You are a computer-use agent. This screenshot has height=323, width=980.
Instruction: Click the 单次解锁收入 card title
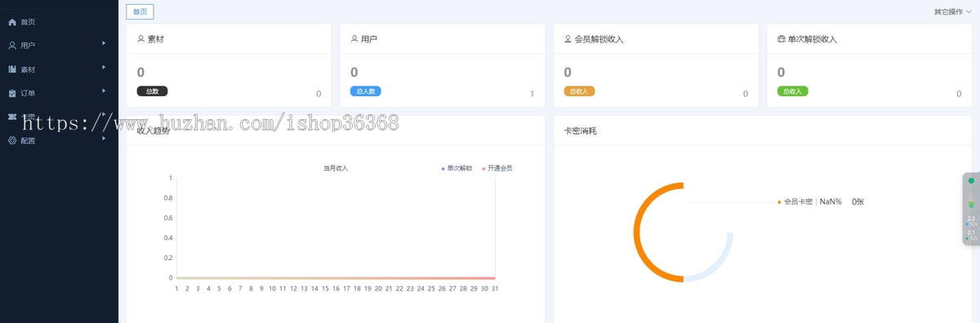click(x=813, y=38)
